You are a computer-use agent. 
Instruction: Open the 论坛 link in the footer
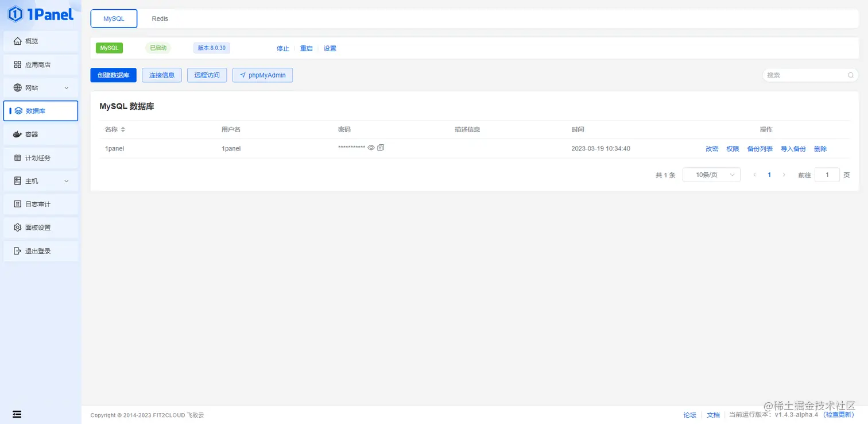coord(689,415)
